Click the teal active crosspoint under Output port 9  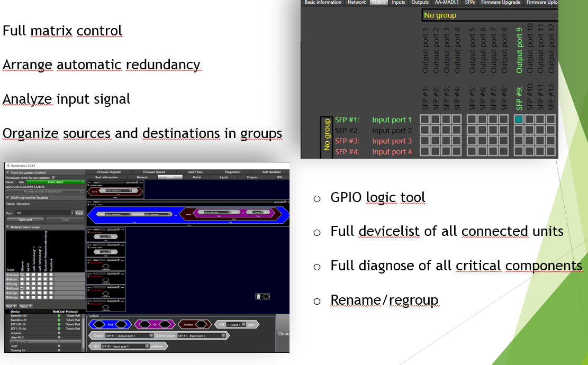coord(519,120)
